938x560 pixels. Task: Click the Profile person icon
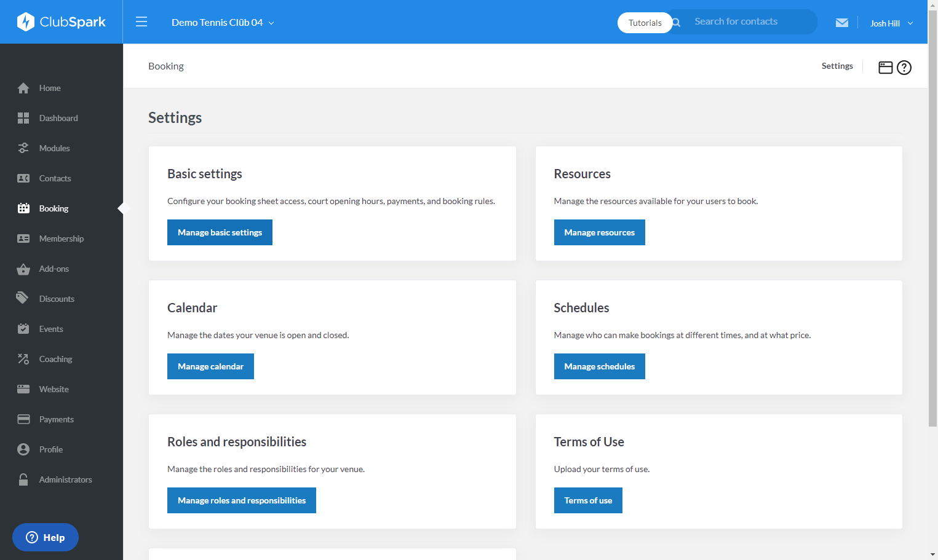point(23,449)
